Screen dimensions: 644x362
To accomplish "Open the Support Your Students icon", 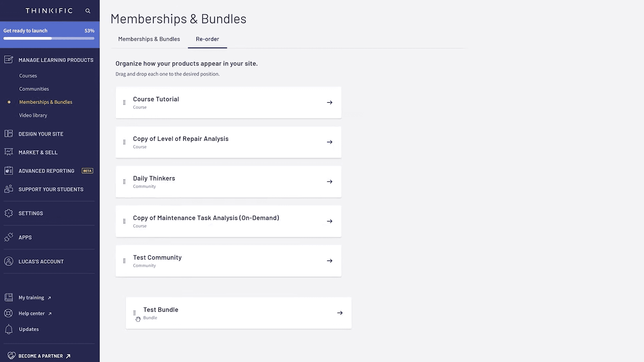I will pyautogui.click(x=8, y=189).
